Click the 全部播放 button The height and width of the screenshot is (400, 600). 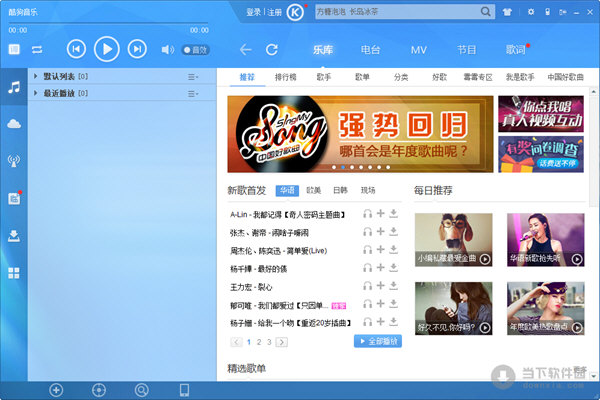[378, 341]
